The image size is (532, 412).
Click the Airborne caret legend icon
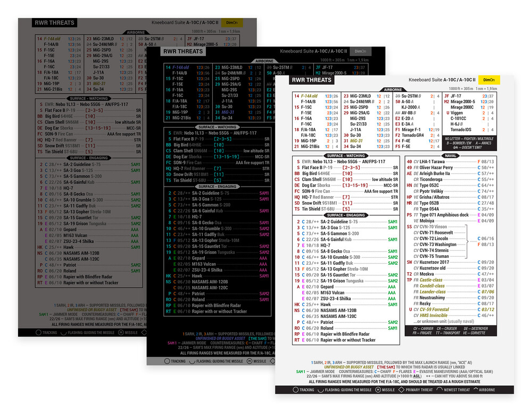[x=476, y=390]
